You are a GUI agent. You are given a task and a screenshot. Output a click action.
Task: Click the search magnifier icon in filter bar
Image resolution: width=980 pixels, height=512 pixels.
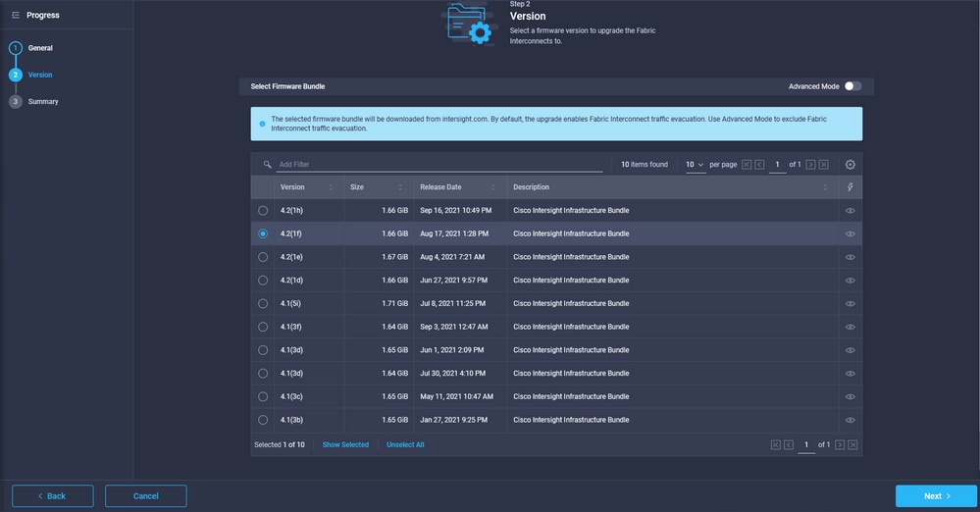pos(267,165)
